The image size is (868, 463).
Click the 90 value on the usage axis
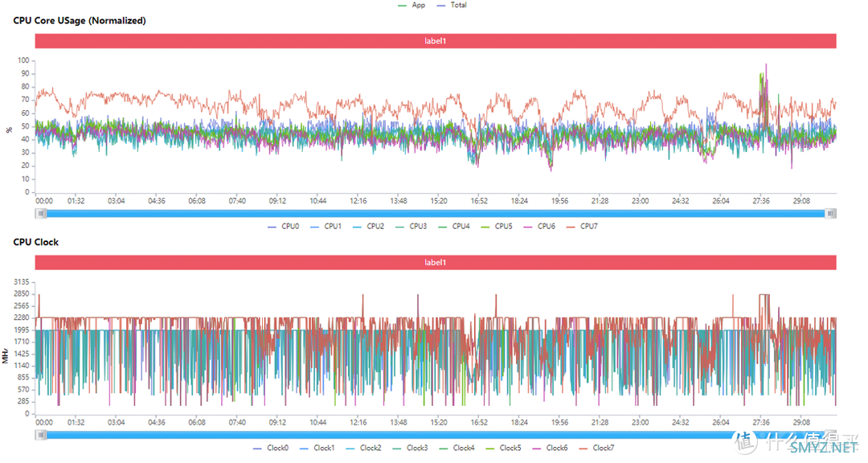[x=26, y=74]
